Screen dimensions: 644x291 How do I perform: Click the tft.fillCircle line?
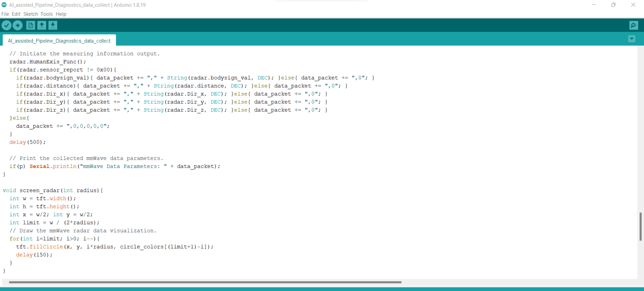(115, 247)
